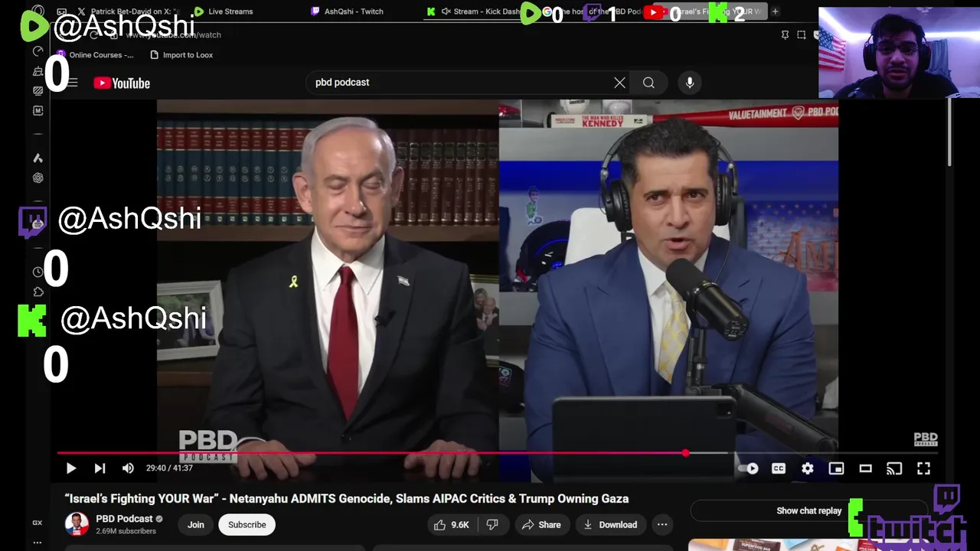Share the video
980x551 pixels.
point(541,525)
